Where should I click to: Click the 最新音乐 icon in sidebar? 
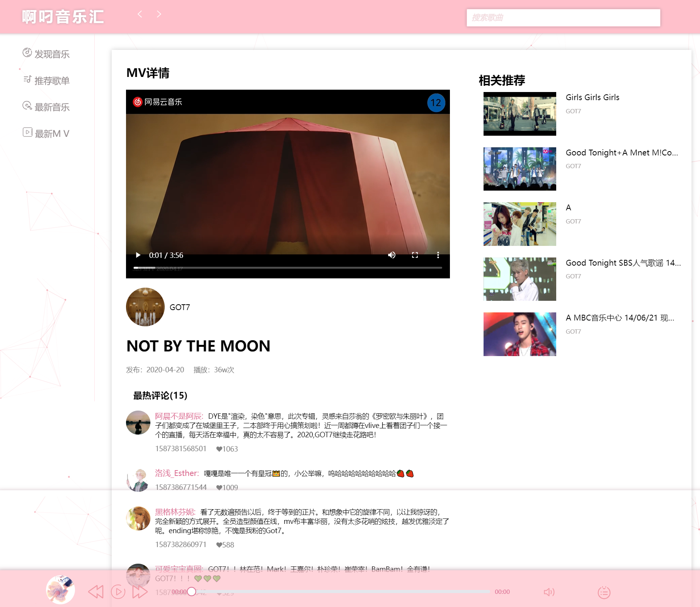(27, 106)
